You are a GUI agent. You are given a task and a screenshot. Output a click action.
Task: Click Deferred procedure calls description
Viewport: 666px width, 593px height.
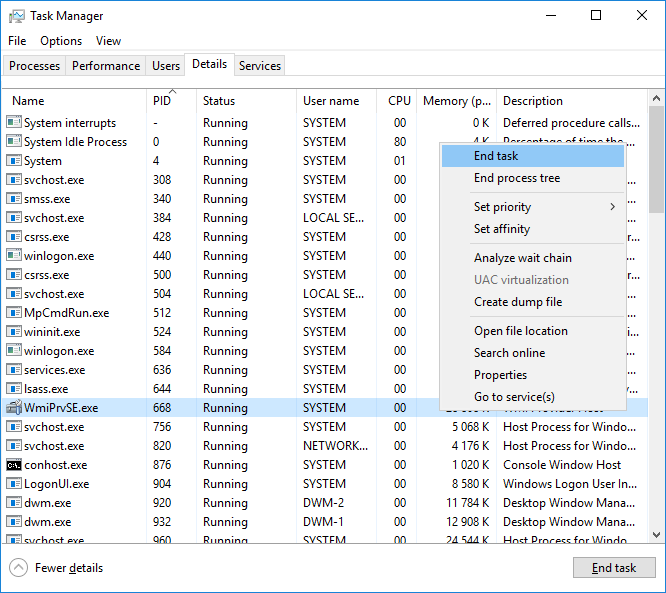coord(571,123)
